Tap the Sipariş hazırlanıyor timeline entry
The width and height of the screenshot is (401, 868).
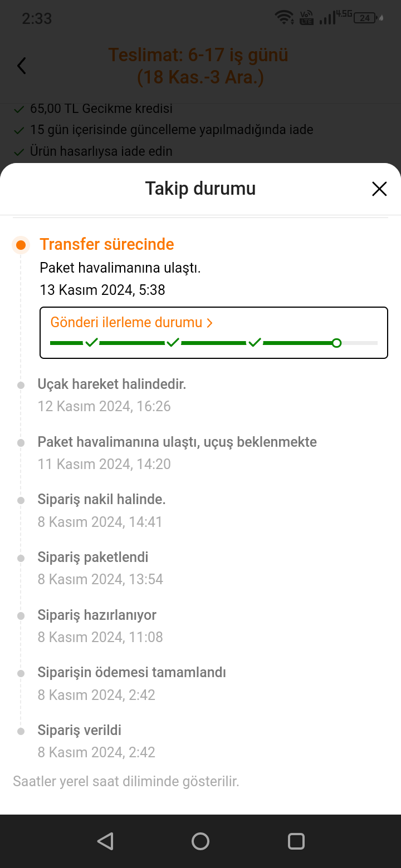tap(97, 615)
